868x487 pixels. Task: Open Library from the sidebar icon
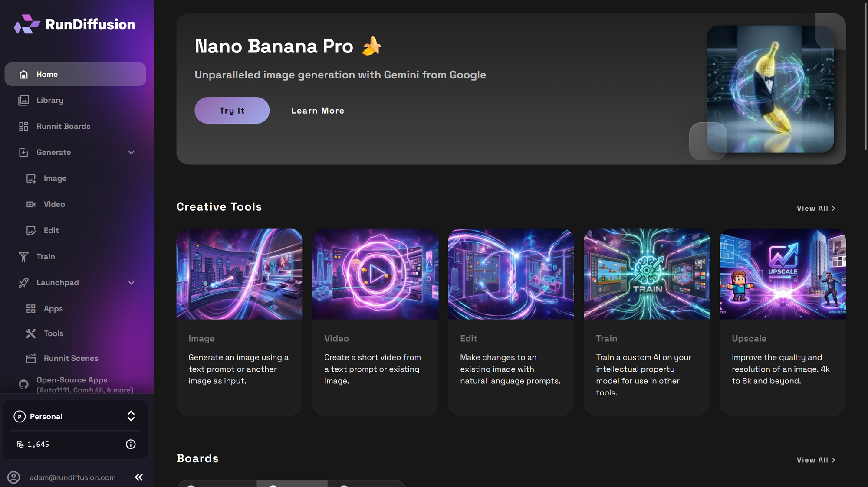(24, 101)
